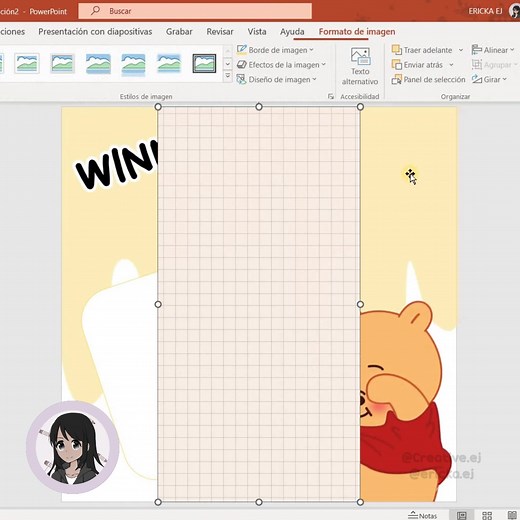Switch to reading view

click(512, 515)
